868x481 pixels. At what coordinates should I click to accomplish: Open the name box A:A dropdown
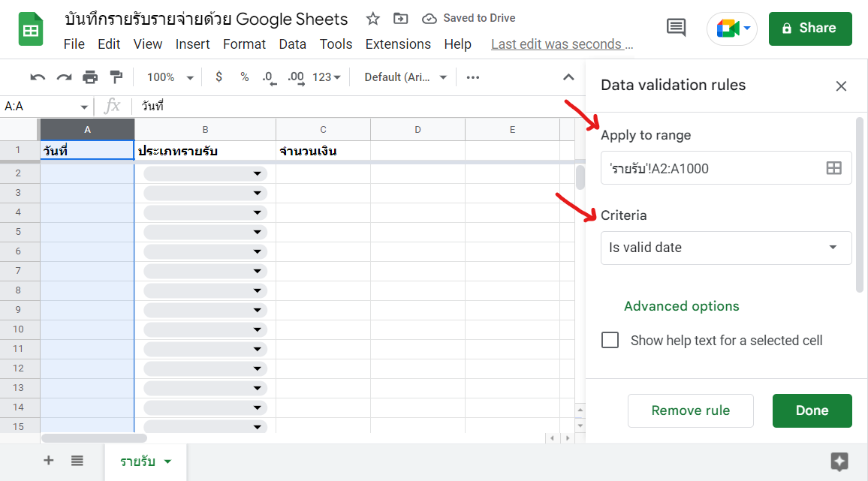84,107
